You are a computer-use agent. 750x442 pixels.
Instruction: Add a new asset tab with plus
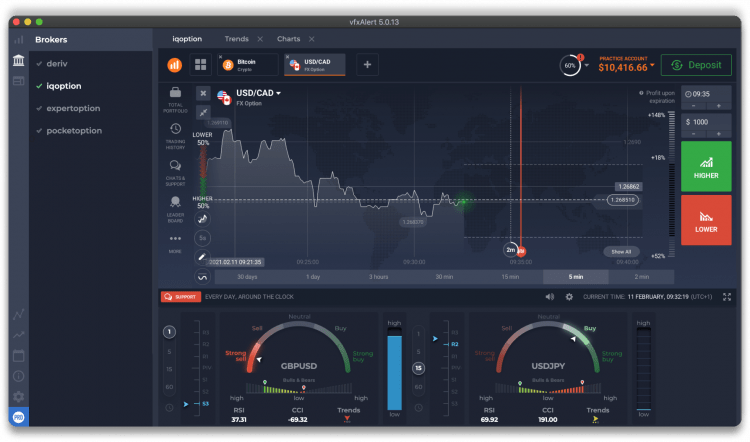(367, 65)
